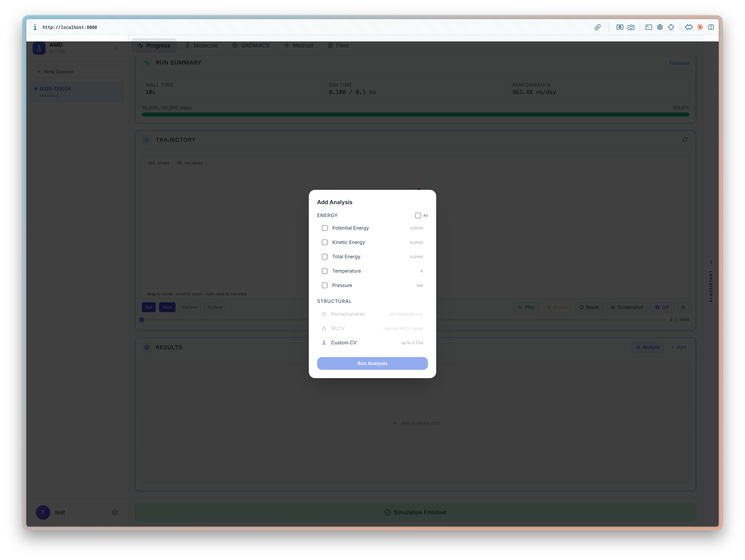Viewport: 745px width, 560px height.
Task: Toggle Surface representation
Action: pyautogui.click(x=215, y=307)
